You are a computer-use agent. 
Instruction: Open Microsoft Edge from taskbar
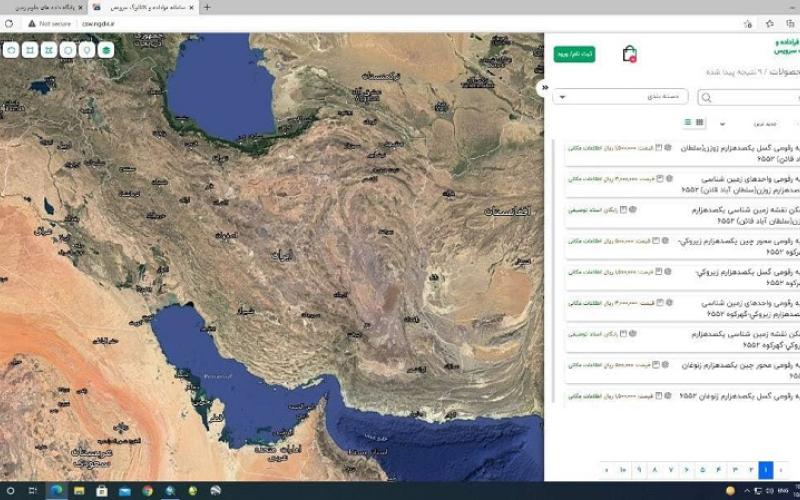tap(57, 491)
